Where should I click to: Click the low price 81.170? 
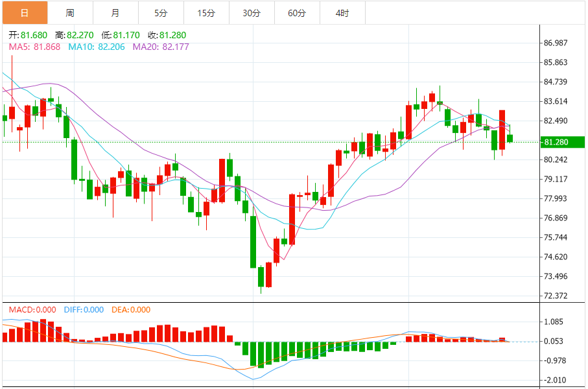126,35
